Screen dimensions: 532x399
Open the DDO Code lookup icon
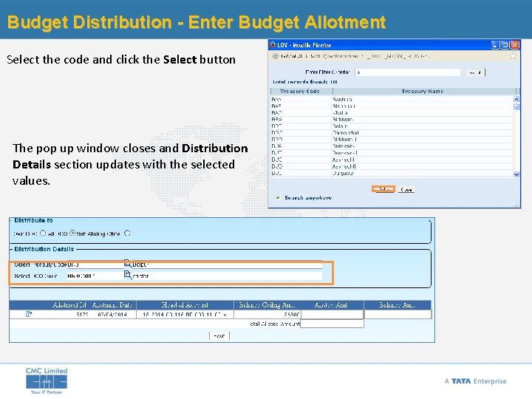127,275
